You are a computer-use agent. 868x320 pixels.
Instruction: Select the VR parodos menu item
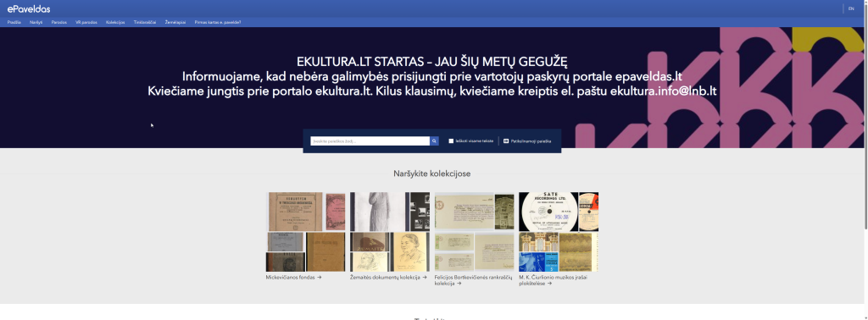86,23
